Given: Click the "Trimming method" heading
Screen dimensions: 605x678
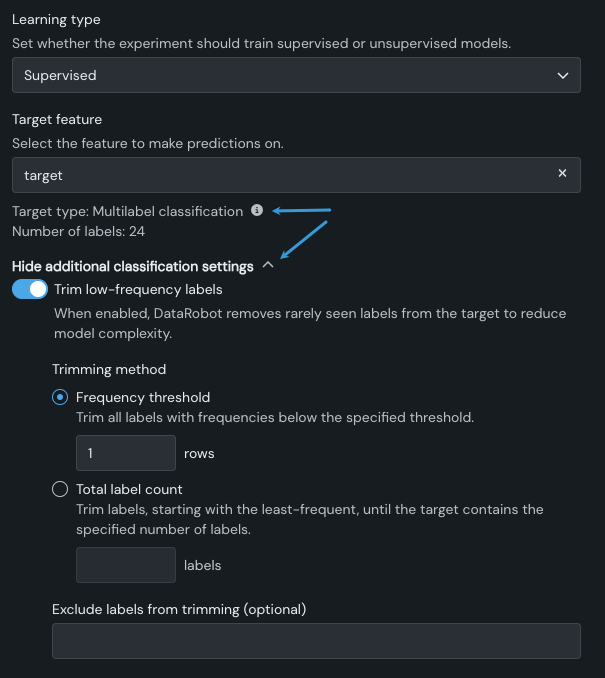Looking at the screenshot, I should coord(109,369).
